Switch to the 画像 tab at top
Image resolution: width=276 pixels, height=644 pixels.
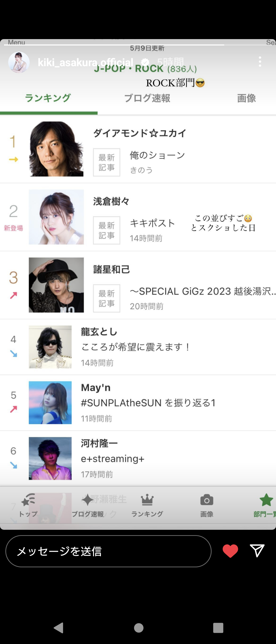246,98
